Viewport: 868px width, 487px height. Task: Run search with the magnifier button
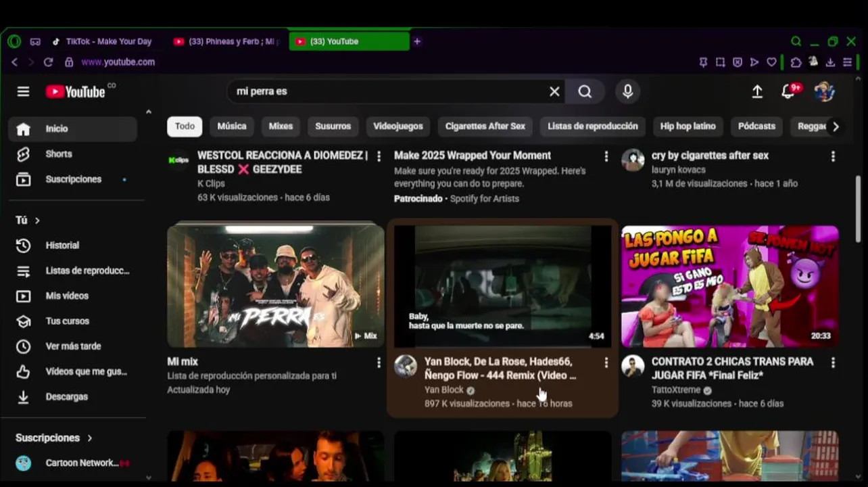pyautogui.click(x=585, y=91)
